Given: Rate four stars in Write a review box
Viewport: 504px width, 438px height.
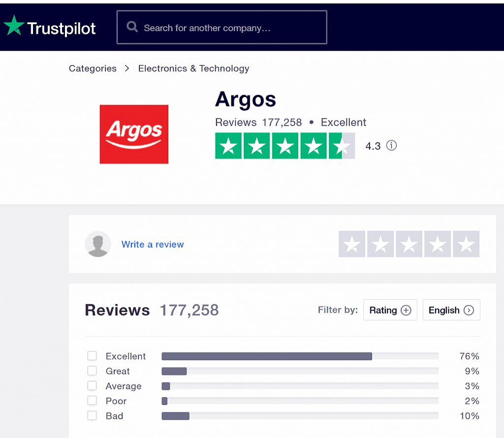Looking at the screenshot, I should click(x=438, y=244).
